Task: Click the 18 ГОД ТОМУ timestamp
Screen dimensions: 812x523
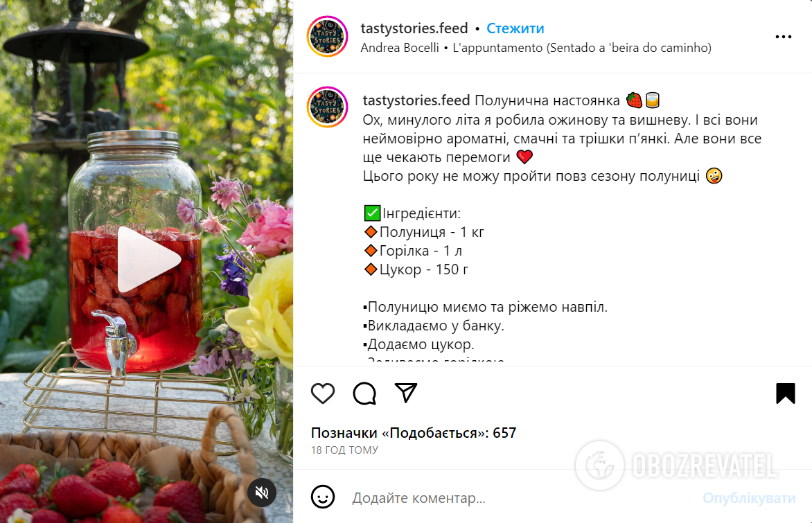Action: 344,450
